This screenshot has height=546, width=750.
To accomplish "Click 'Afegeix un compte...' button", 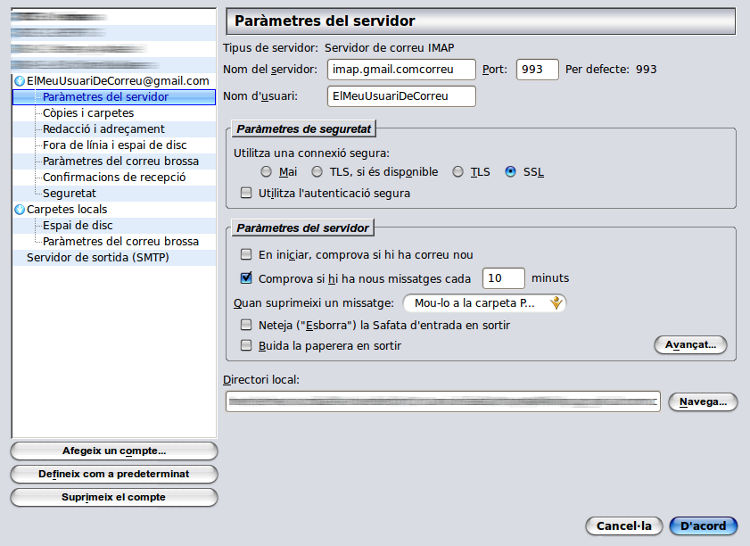I will click(114, 451).
